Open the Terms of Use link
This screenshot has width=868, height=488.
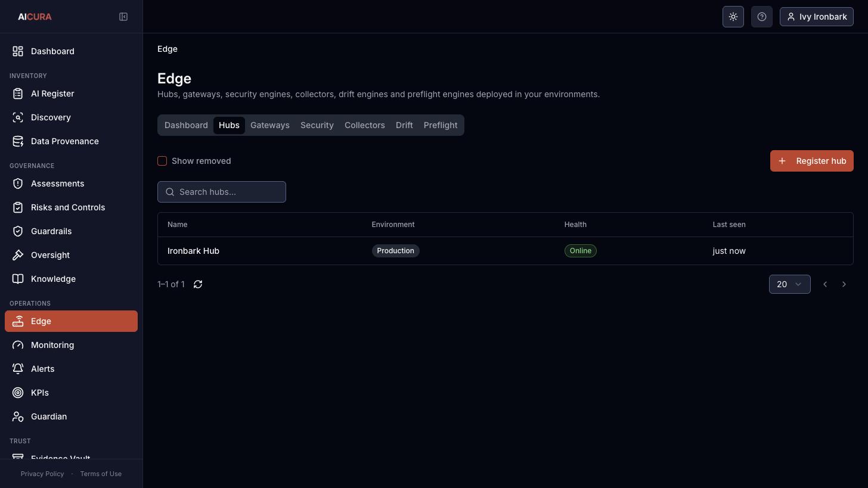pyautogui.click(x=101, y=474)
